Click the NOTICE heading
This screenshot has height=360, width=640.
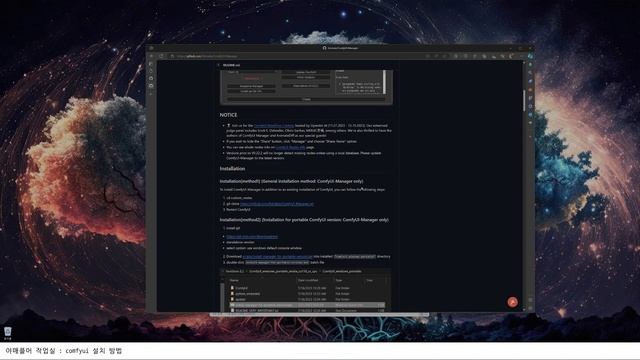pos(228,115)
